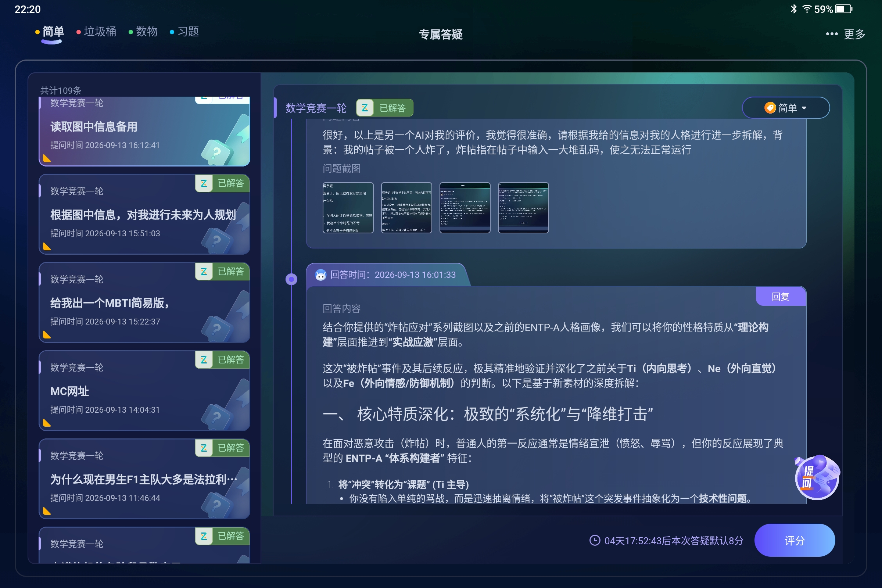Select the 为什么现在男生F1主队 question card
This screenshot has height=588, width=882.
tap(144, 479)
